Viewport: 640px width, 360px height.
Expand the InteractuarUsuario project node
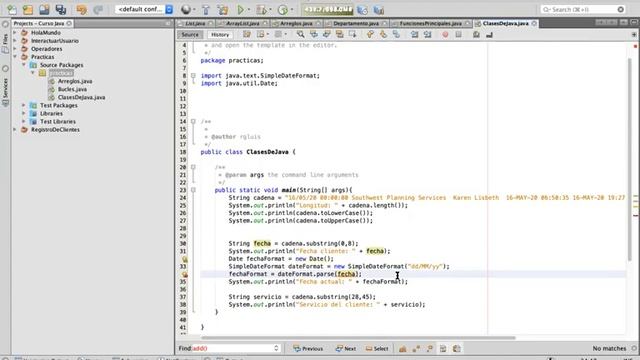click(15, 41)
